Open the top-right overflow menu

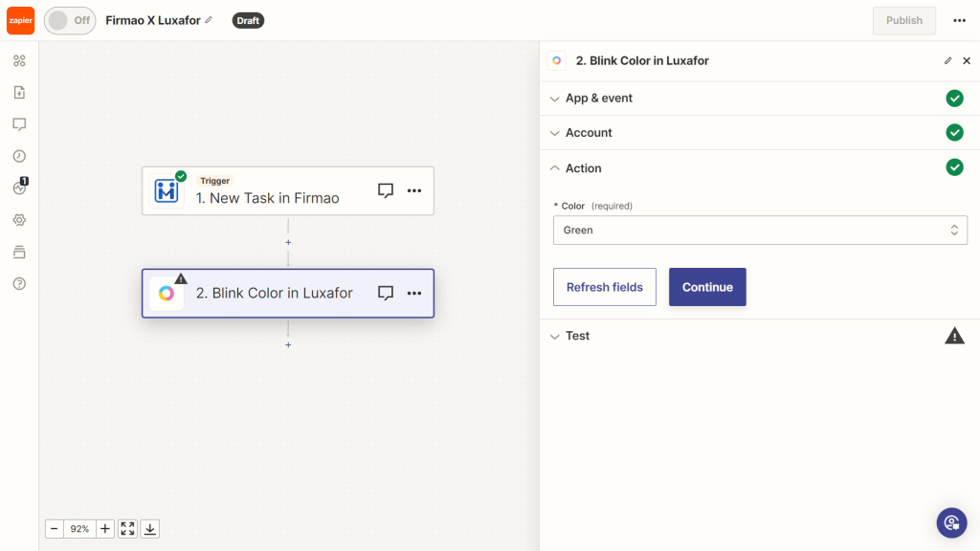pos(959,20)
